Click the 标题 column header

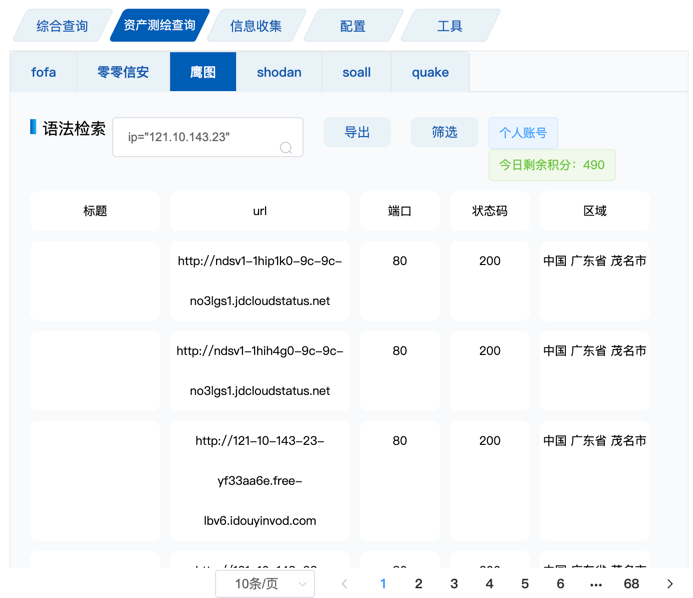[x=95, y=211]
